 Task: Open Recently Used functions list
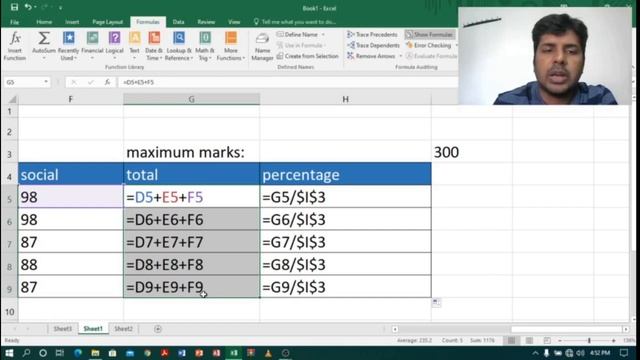point(68,46)
